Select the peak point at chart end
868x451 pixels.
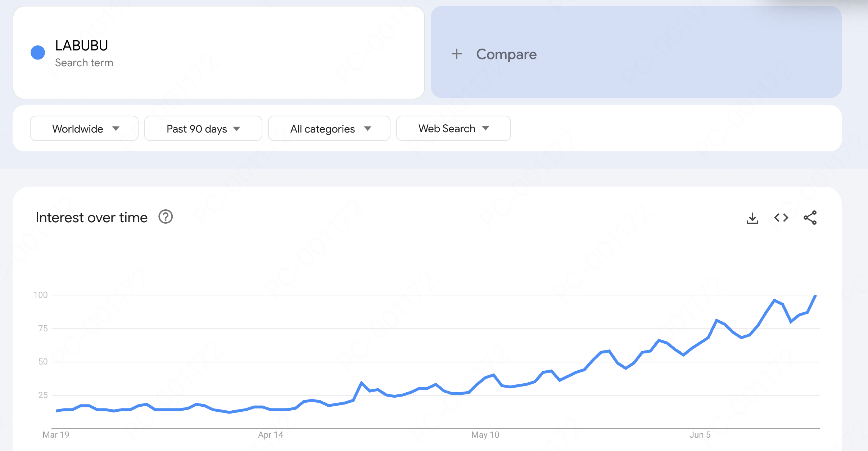click(815, 296)
